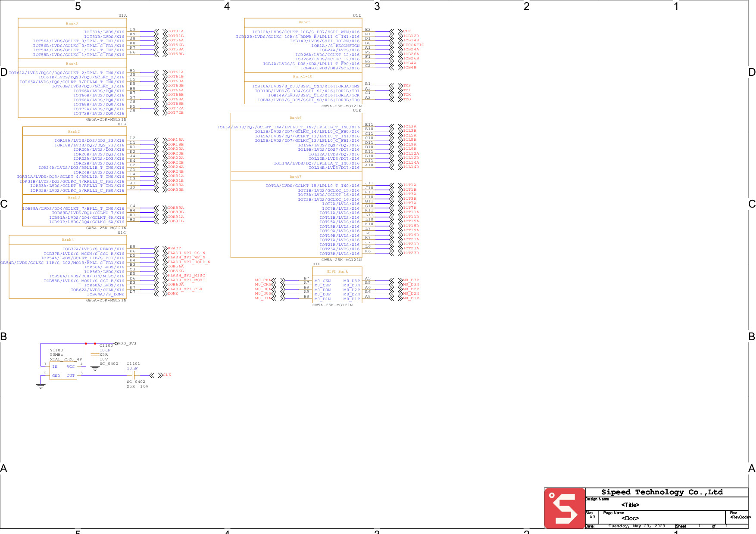The image size is (756, 534).
Task: Click ground symbol below oscillator GND pin
Action: [41, 386]
